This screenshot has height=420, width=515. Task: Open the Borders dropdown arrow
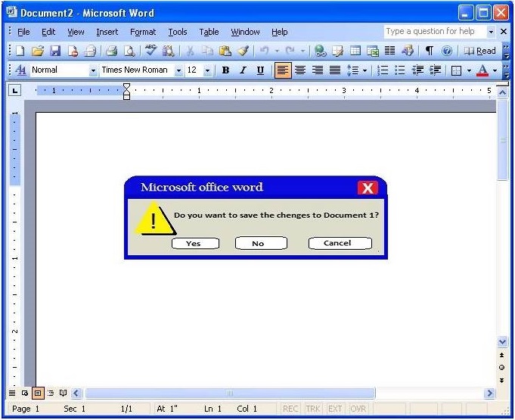click(469, 70)
